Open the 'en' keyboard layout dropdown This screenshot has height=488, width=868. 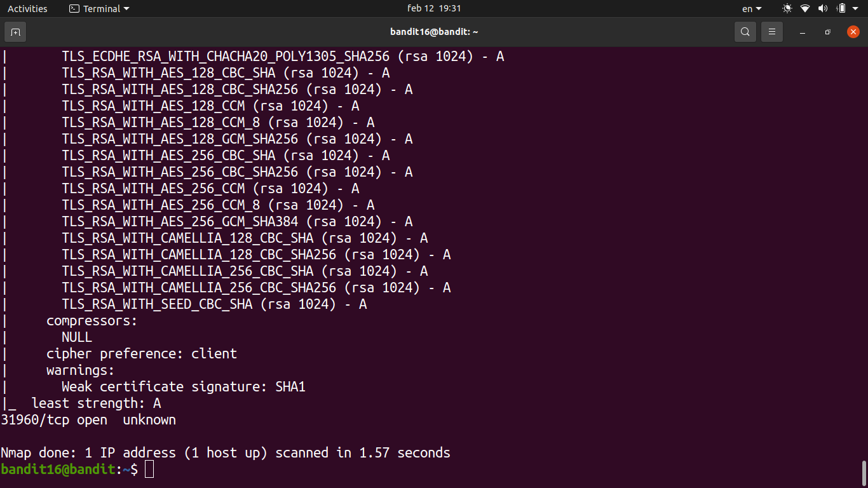pos(751,9)
